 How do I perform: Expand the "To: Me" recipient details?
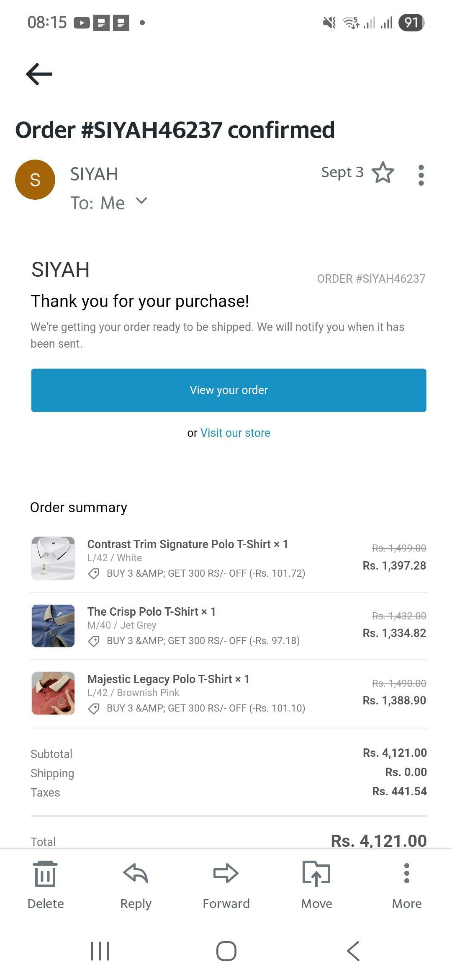pyautogui.click(x=141, y=201)
